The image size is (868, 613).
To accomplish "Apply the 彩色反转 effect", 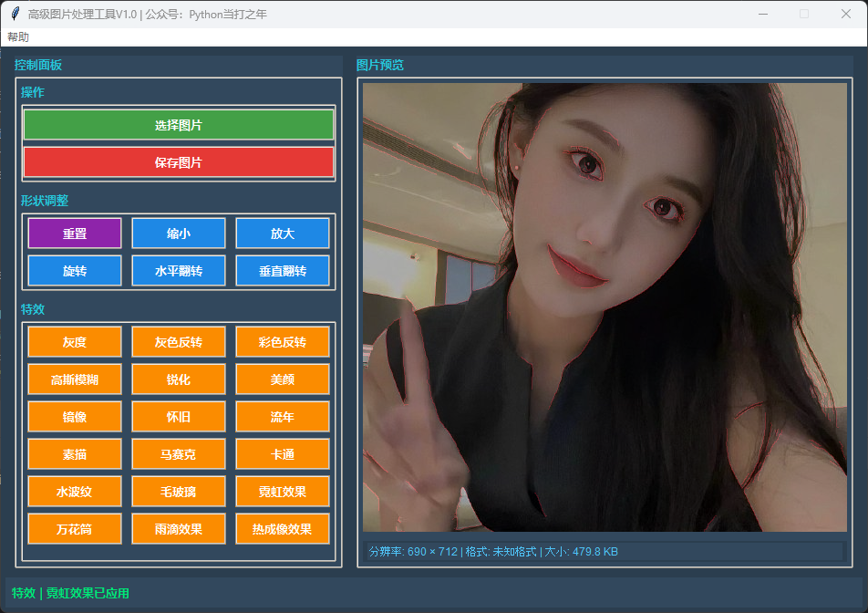I will pyautogui.click(x=283, y=342).
